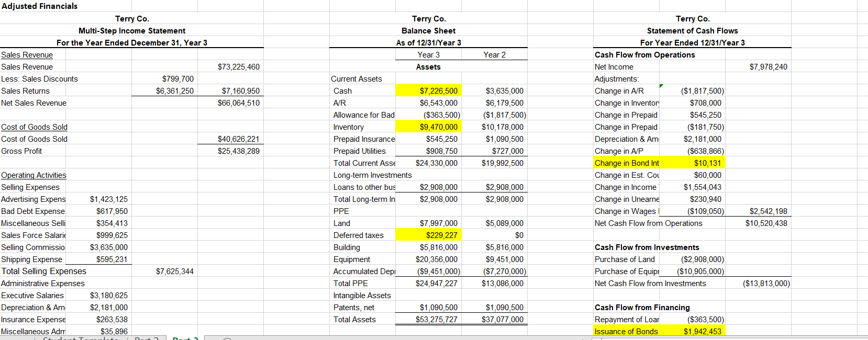This screenshot has height=340, width=868.
Task: Select the Year 3 Total Assets $53,275,727
Action: [437, 320]
